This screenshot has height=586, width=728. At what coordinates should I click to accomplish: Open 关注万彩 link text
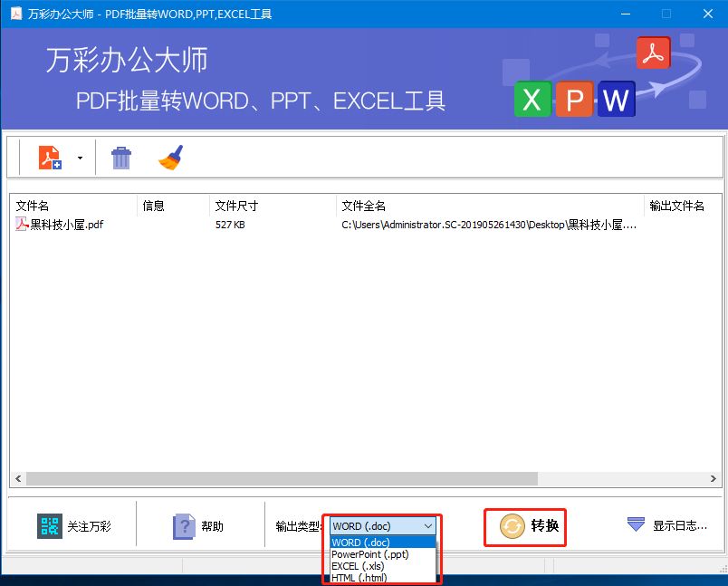pyautogui.click(x=89, y=526)
